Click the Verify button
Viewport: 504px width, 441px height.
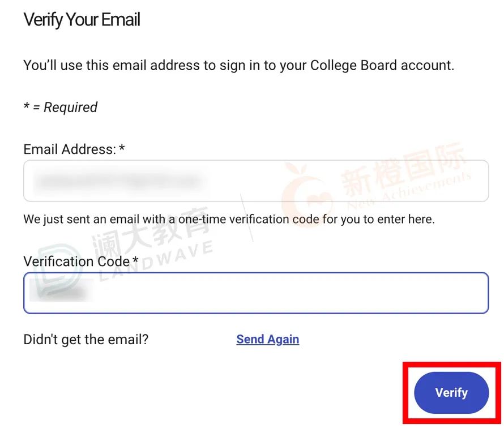pyautogui.click(x=451, y=393)
